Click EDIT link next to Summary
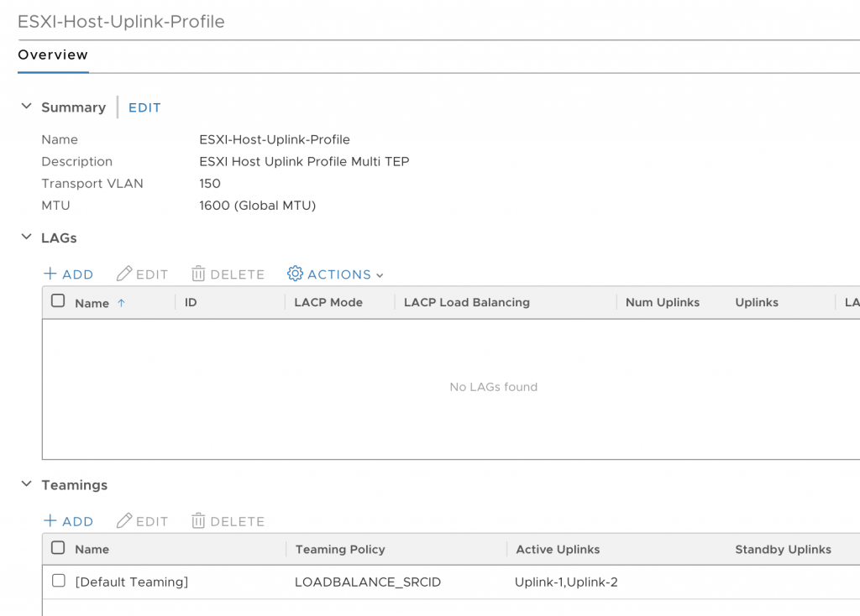Screen dimensions: 860x616 pos(144,107)
